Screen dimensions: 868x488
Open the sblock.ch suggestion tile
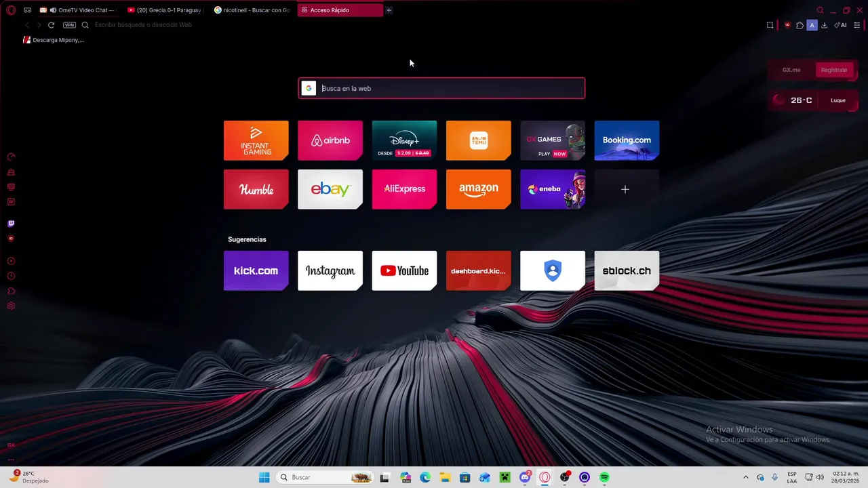627,270
